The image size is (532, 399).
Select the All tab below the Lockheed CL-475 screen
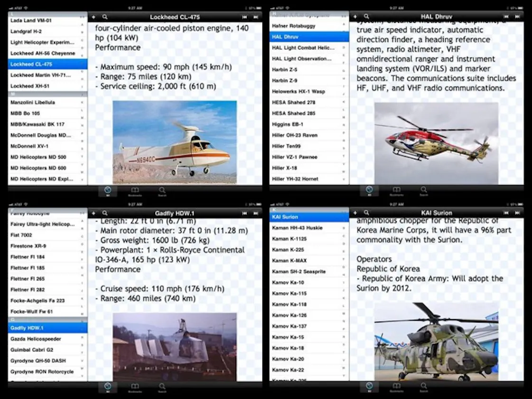(108, 191)
